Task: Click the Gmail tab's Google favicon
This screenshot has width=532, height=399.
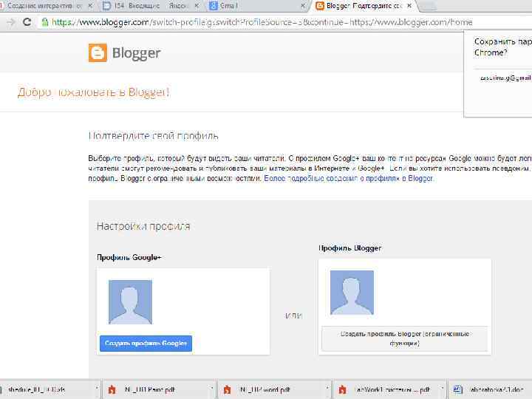Action: pyautogui.click(x=214, y=5)
